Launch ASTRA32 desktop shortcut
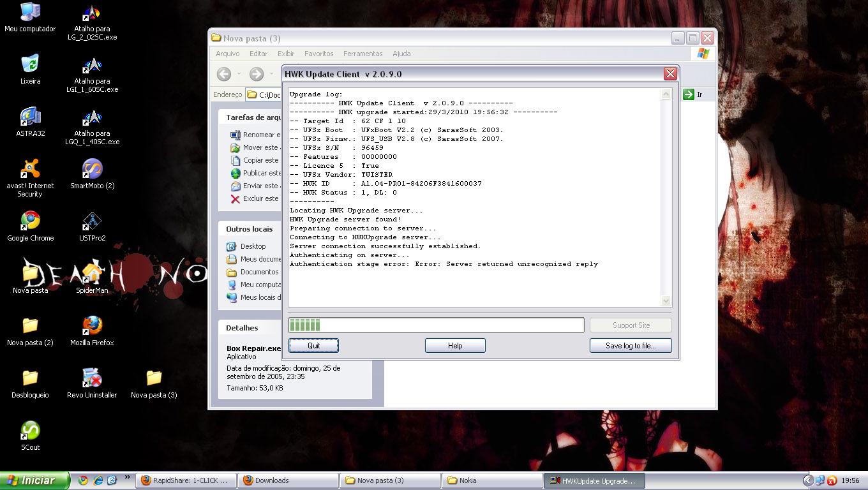Image resolution: width=868 pixels, height=490 pixels. (30, 122)
